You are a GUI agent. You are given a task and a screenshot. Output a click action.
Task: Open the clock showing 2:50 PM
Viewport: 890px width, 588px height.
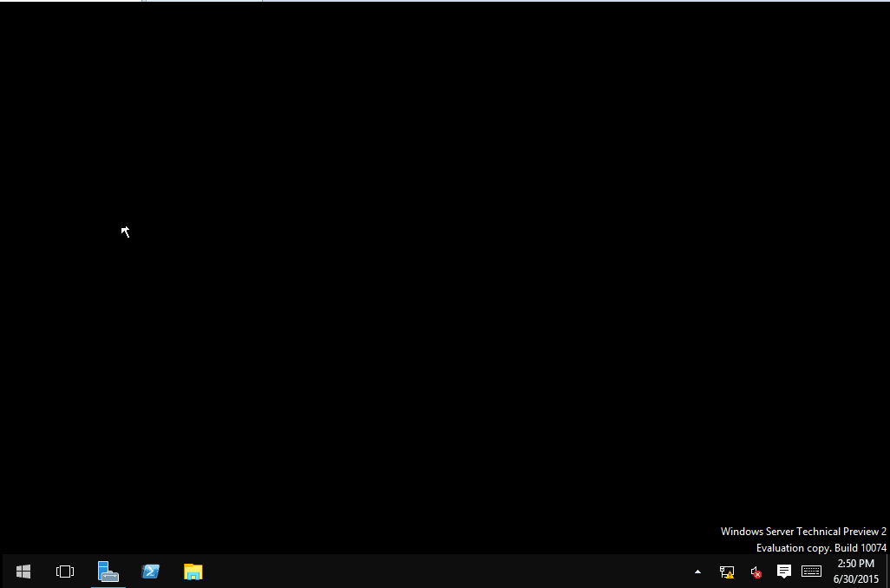856,571
